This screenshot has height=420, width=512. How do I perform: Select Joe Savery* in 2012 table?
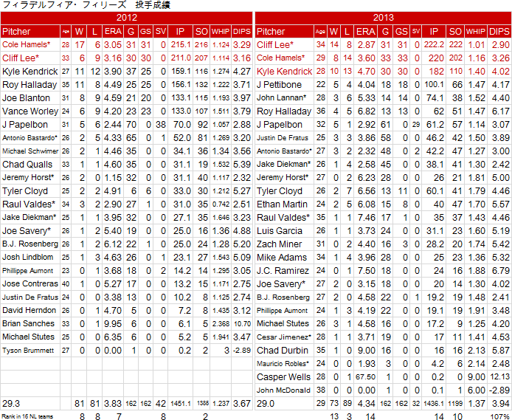pos(27,231)
